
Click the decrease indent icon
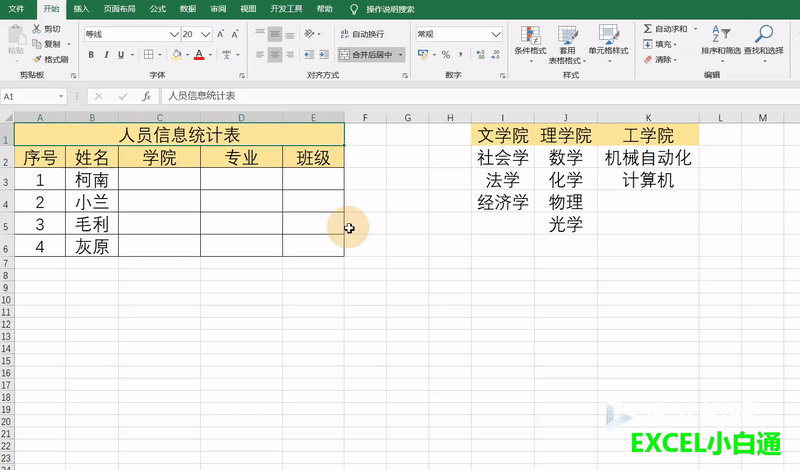pyautogui.click(x=309, y=54)
